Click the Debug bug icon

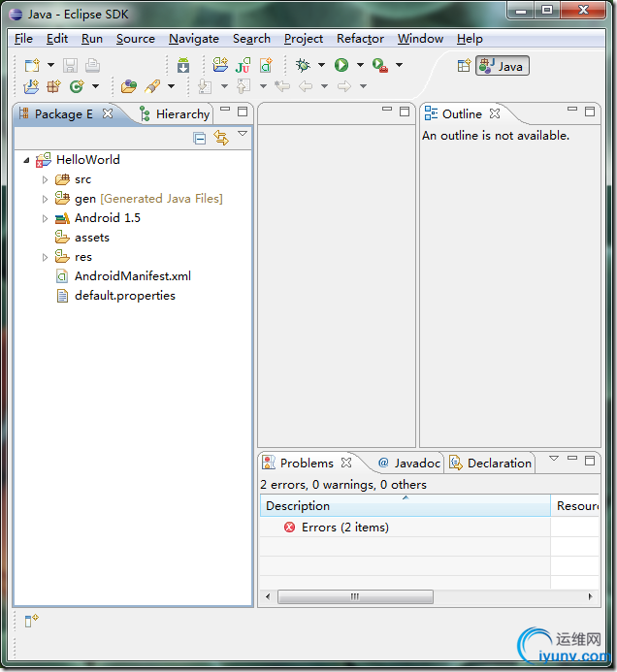[303, 65]
